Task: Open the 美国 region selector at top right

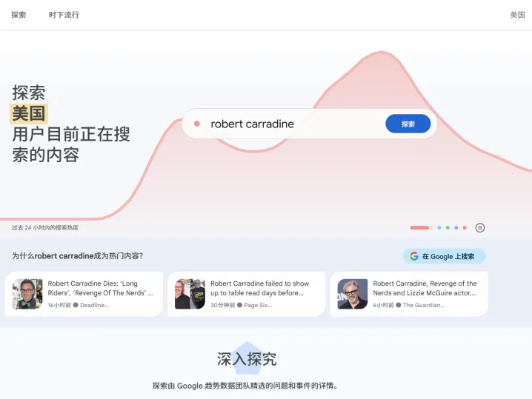Action: tap(517, 15)
